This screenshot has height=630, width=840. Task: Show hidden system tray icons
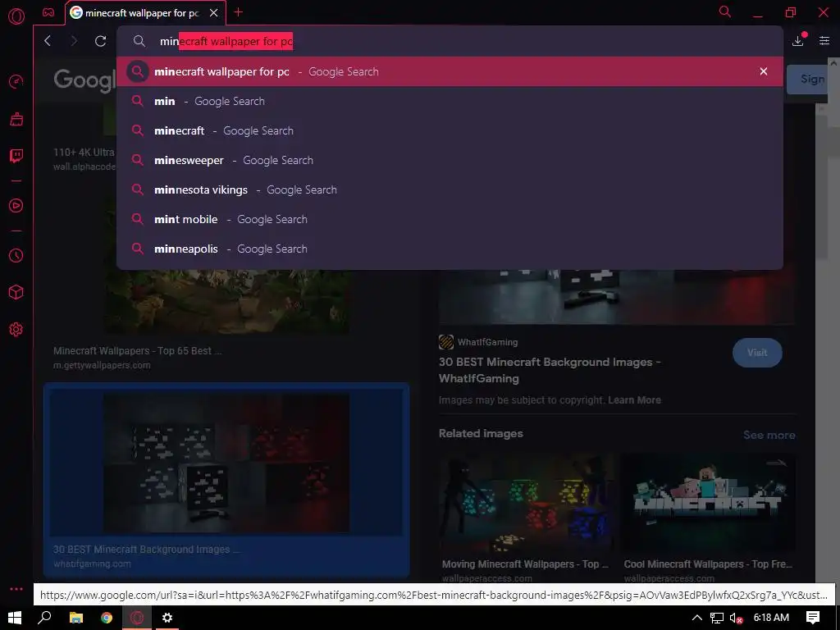(x=697, y=618)
